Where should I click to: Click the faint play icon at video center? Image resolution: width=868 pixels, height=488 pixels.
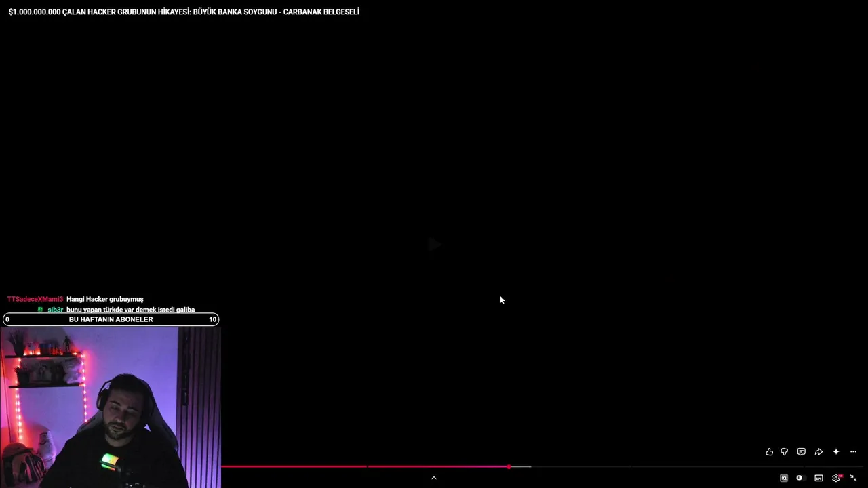tap(435, 244)
